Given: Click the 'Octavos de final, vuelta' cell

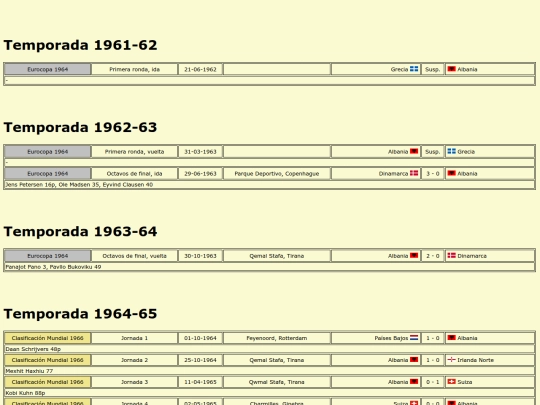Looking at the screenshot, I should (135, 256).
